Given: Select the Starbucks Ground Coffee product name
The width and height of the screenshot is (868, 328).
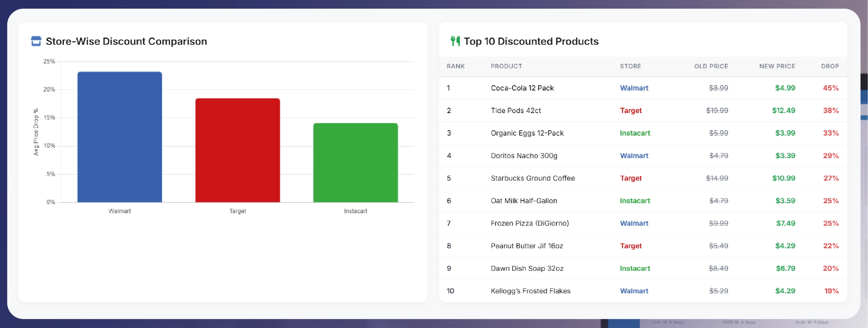Looking at the screenshot, I should click(533, 178).
